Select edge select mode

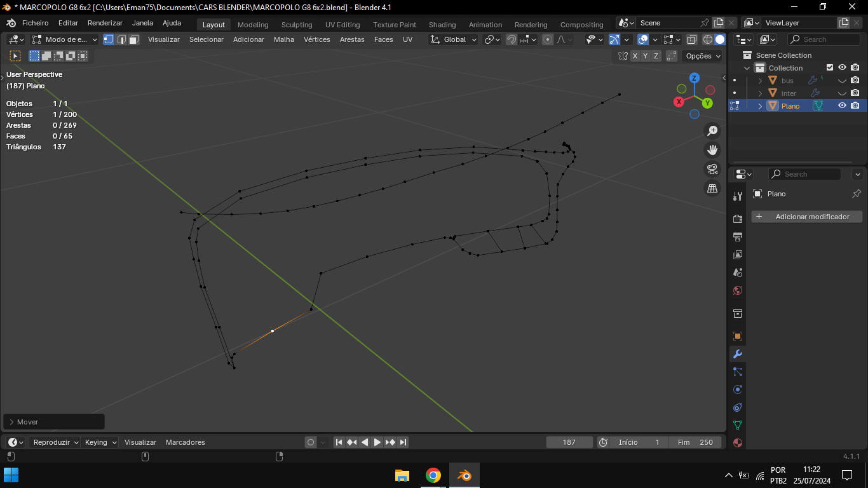click(x=121, y=39)
